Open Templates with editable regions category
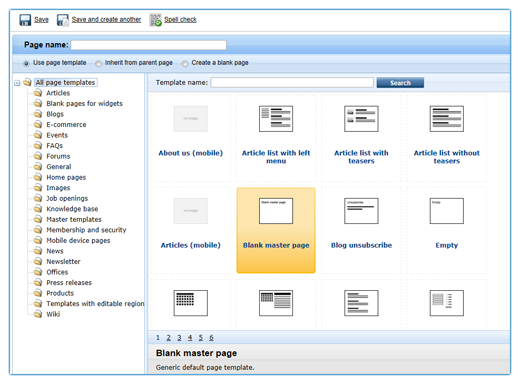The image size is (520, 384). [x=95, y=304]
